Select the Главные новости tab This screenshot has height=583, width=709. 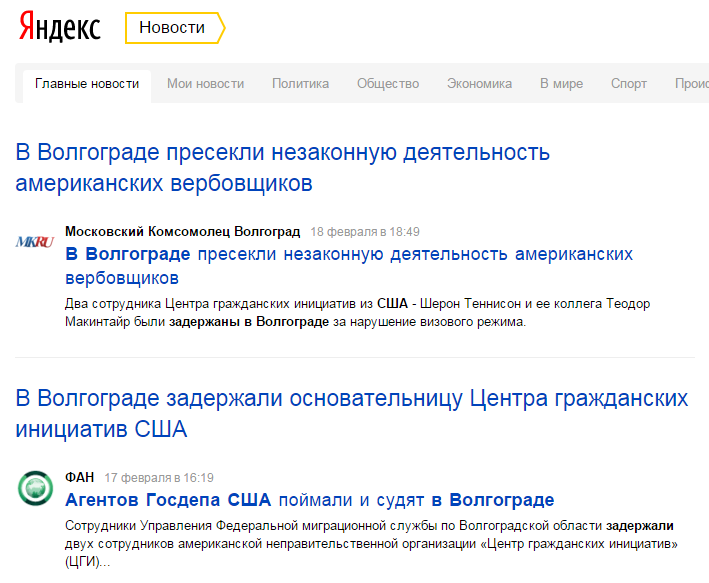[x=87, y=84]
